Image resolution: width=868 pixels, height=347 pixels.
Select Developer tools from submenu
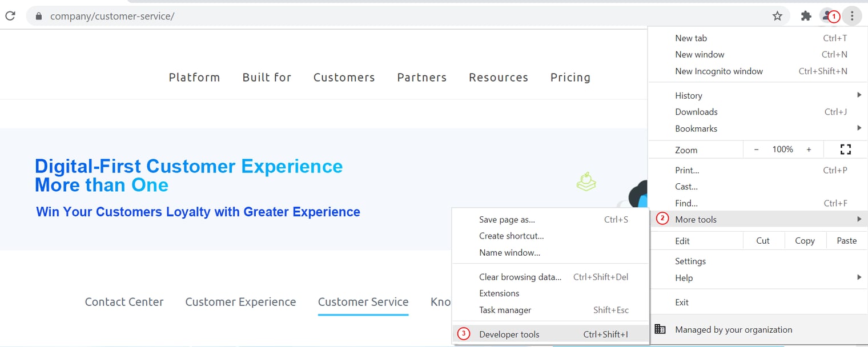click(x=509, y=334)
